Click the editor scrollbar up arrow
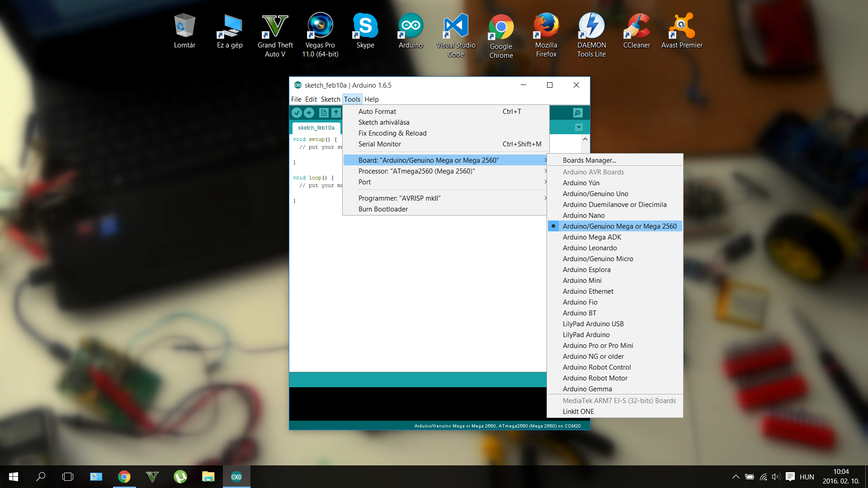 [x=585, y=139]
